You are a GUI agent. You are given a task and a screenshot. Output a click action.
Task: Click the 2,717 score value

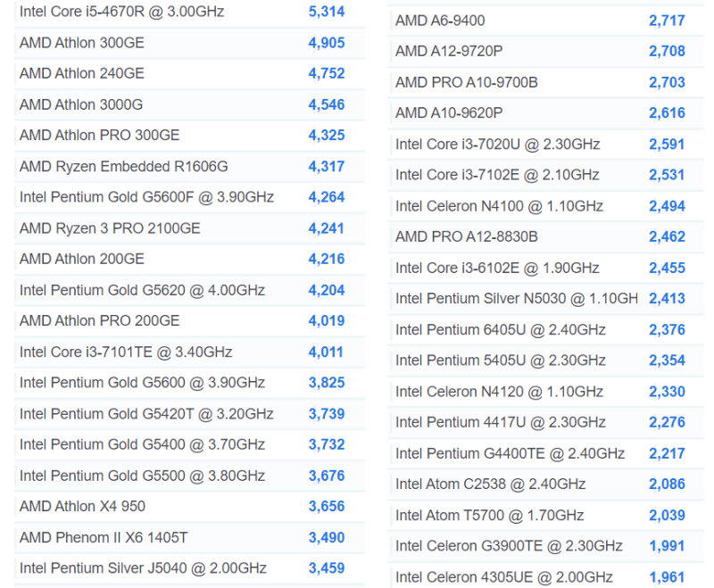point(667,21)
